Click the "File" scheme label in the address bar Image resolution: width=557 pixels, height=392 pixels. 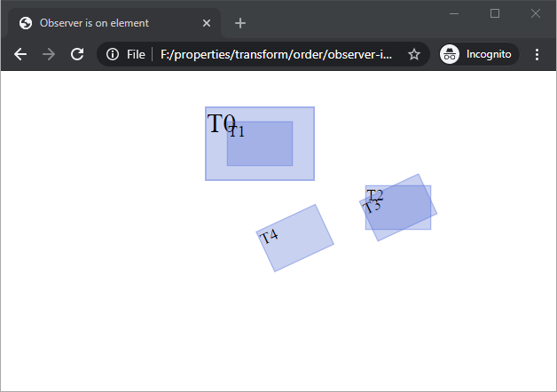[136, 54]
